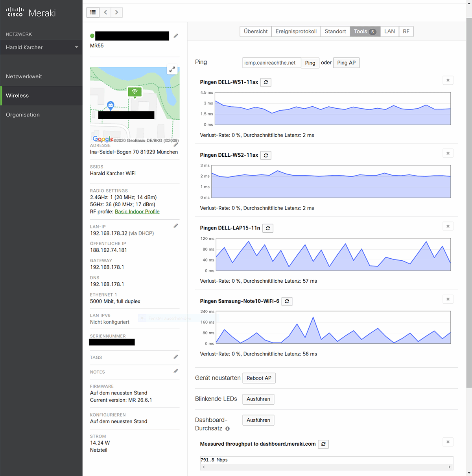Viewport: 472px width, 476px height.
Task: Edit Tags via the pencil icon
Action: [x=176, y=356]
